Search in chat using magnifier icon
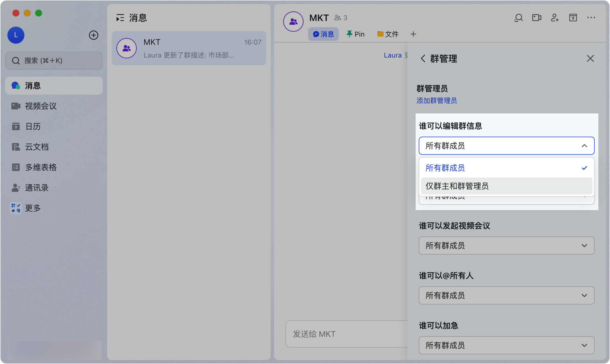 [519, 18]
